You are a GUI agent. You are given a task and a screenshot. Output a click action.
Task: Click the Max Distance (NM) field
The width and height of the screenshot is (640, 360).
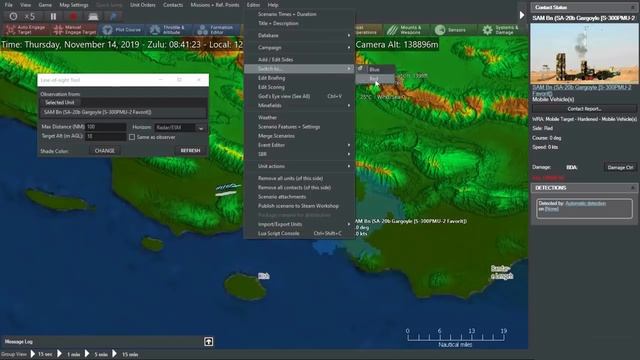click(x=106, y=127)
